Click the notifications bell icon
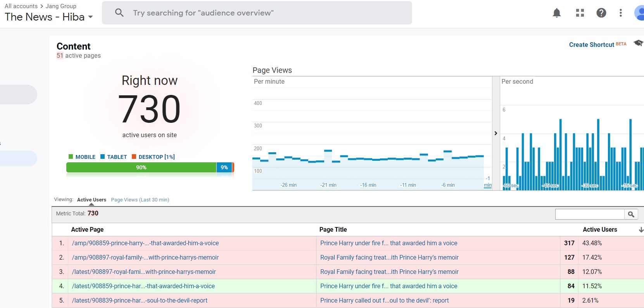 [557, 13]
